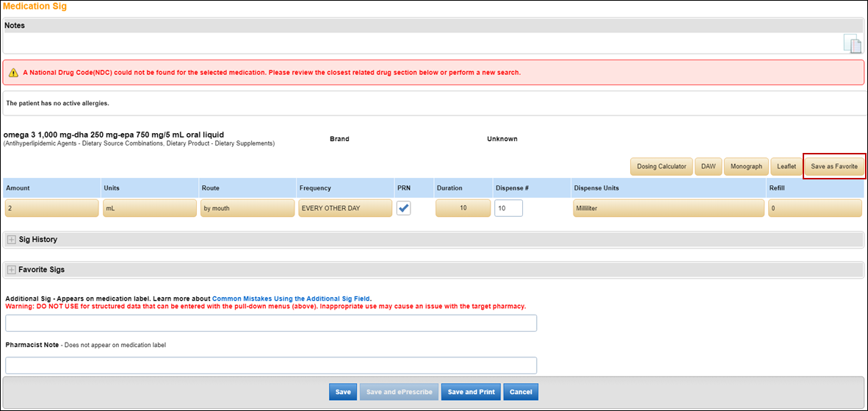Click the Dispense # input box

[509, 208]
